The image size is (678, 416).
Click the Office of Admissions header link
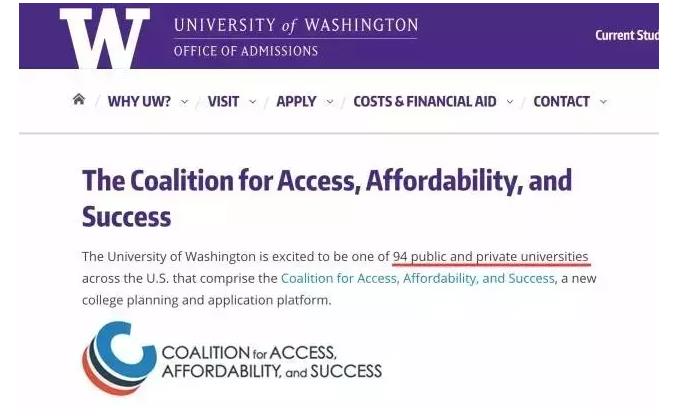click(x=246, y=51)
